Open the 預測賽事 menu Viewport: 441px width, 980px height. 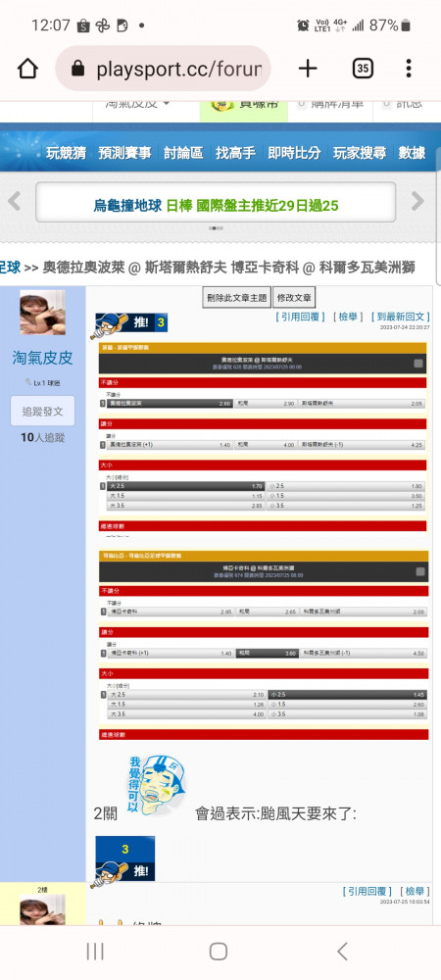tap(124, 153)
